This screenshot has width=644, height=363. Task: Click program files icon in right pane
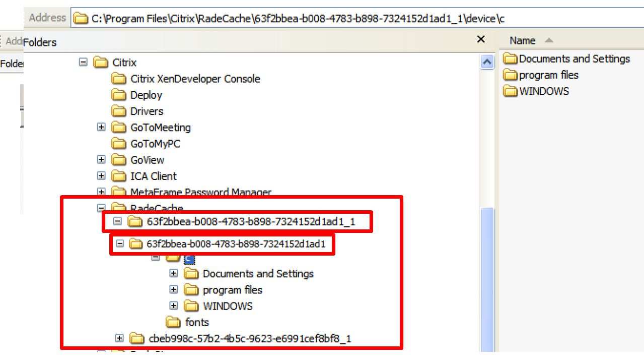511,75
